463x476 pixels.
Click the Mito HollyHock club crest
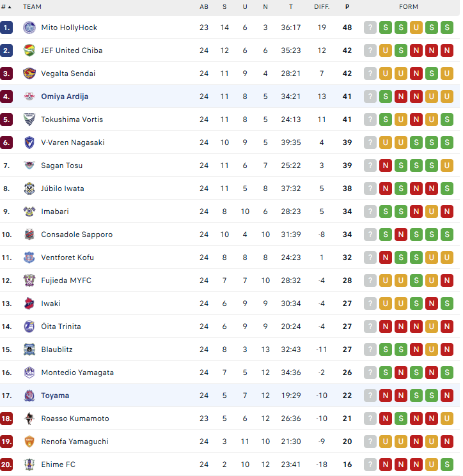29,27
